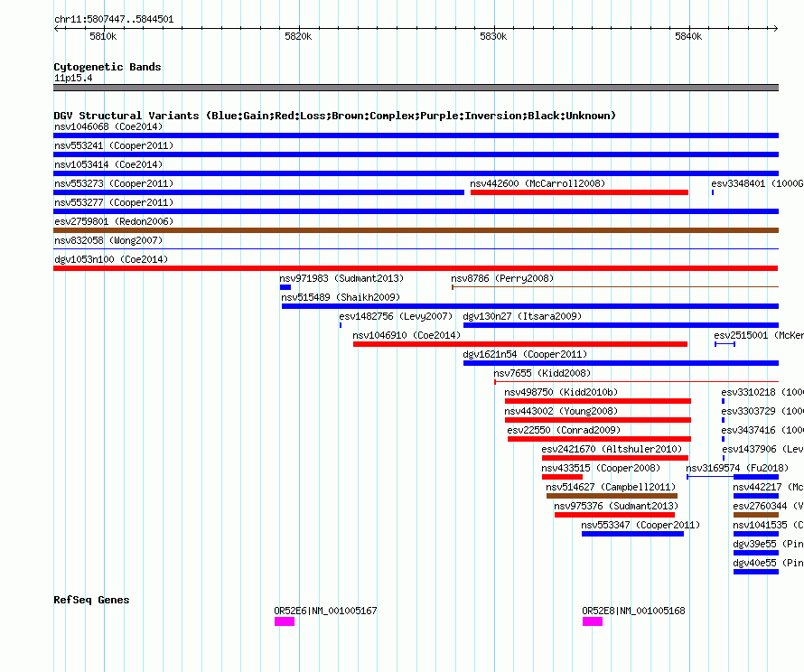
Task: Click the DGV Structural Variants track title
Action: 334,116
